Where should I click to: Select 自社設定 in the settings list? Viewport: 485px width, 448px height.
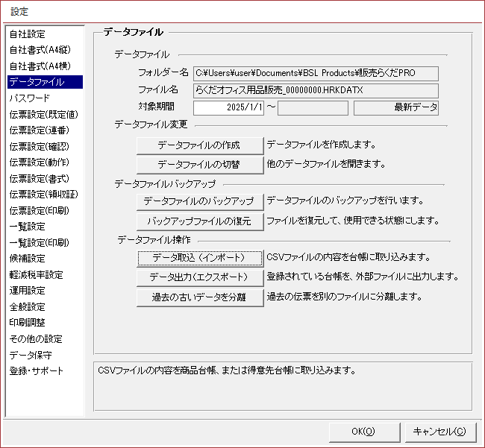tap(28, 34)
